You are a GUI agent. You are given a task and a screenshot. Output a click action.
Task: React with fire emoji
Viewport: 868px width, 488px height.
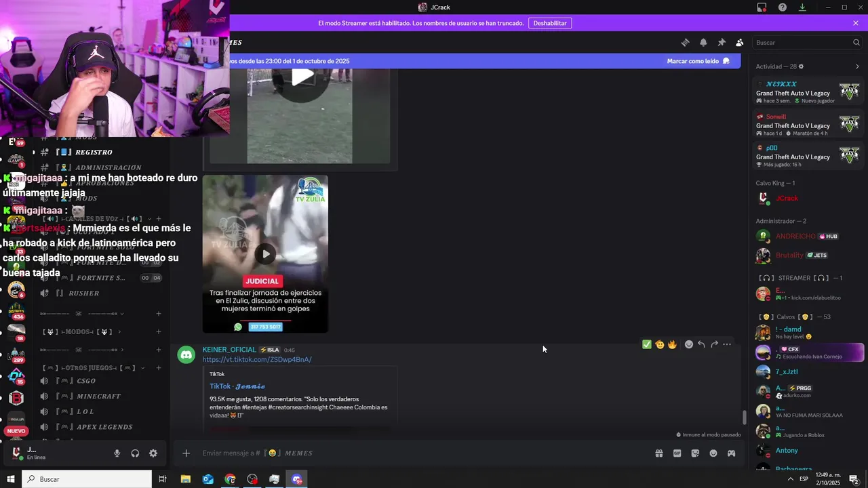672,344
